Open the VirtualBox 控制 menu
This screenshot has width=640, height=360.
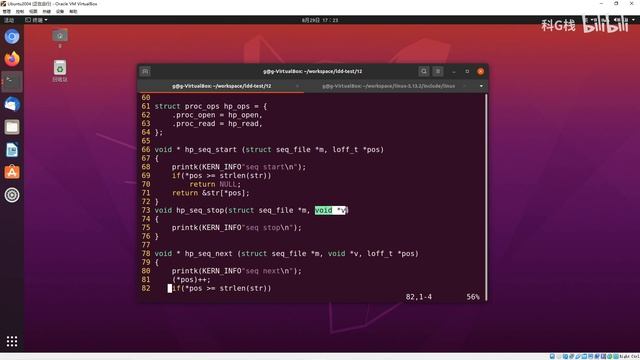[20, 11]
